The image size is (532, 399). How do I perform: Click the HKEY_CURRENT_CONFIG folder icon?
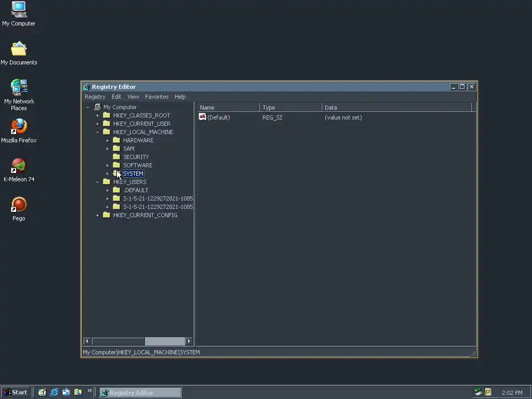click(107, 215)
